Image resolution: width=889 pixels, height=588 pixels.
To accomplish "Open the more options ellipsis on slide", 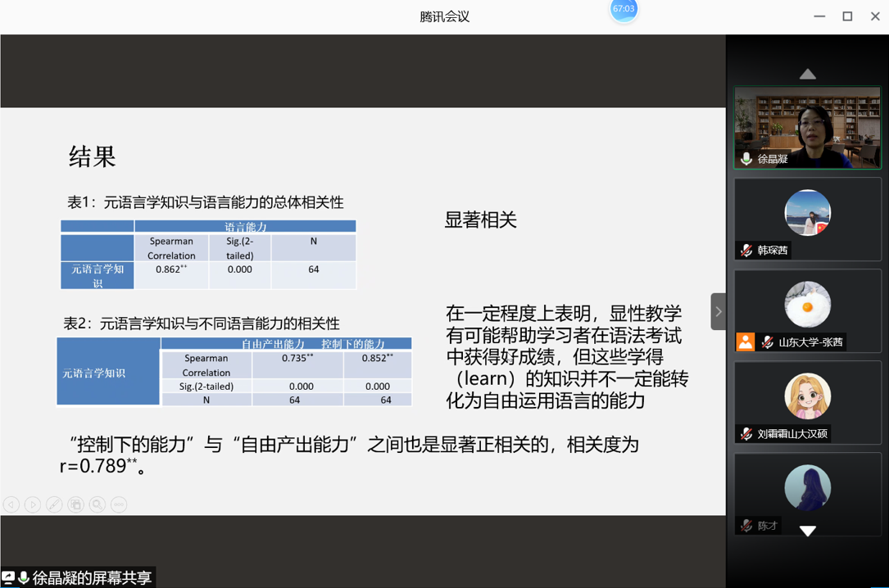I will (x=119, y=504).
